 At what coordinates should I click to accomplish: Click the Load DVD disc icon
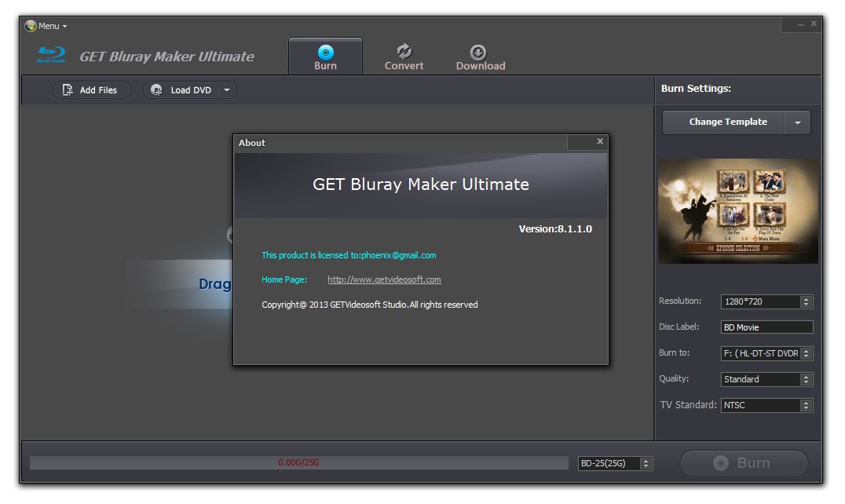coord(156,90)
